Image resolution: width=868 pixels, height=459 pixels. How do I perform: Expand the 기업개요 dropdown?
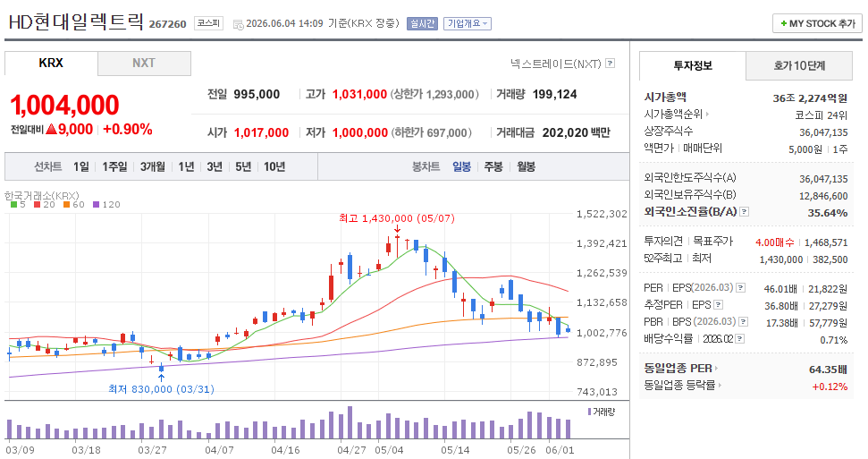pos(468,23)
